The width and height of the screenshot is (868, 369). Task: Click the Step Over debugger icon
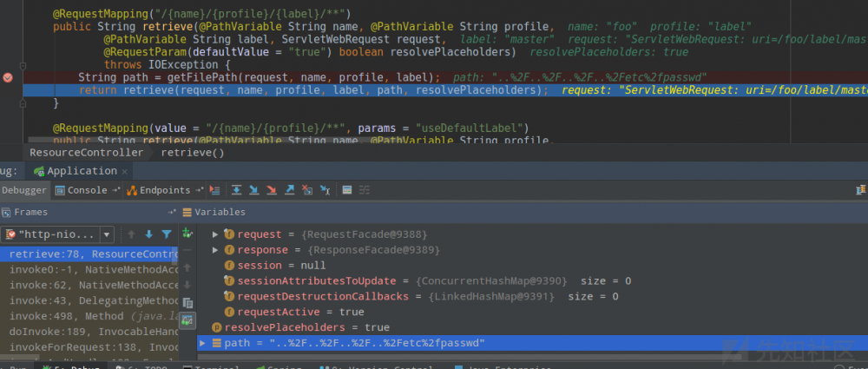click(x=236, y=190)
